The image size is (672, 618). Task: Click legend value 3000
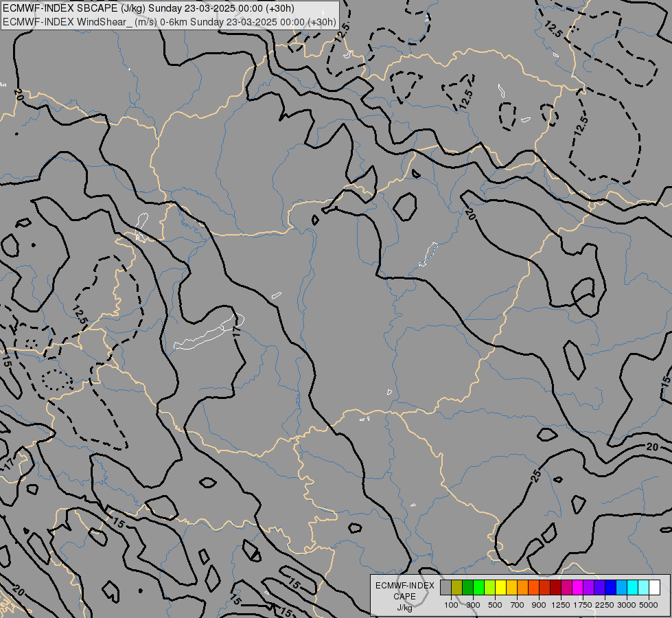tap(627, 605)
